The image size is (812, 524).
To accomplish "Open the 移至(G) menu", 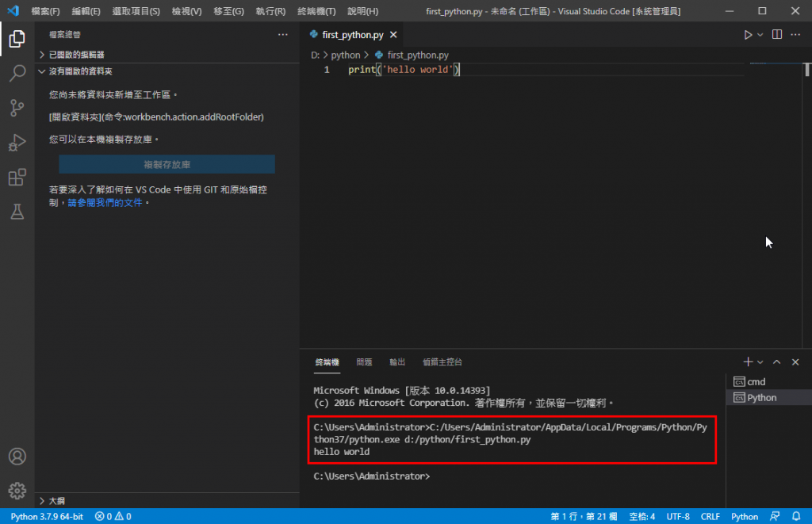I will point(228,11).
